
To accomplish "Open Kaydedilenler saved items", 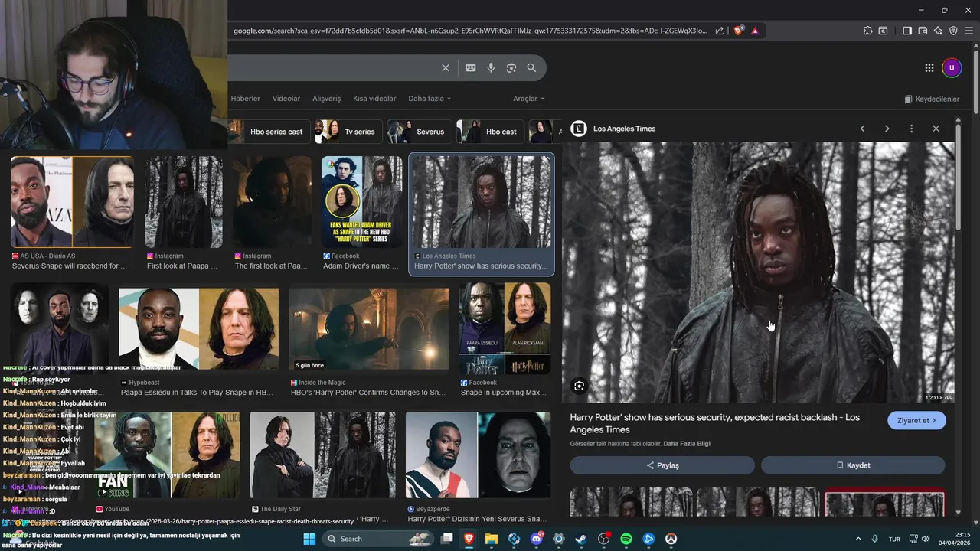I will pos(932,99).
